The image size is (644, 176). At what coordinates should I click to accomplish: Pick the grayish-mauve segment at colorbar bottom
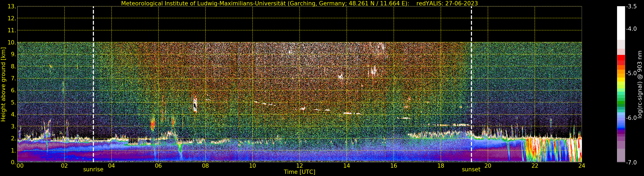pyautogui.click(x=621, y=155)
